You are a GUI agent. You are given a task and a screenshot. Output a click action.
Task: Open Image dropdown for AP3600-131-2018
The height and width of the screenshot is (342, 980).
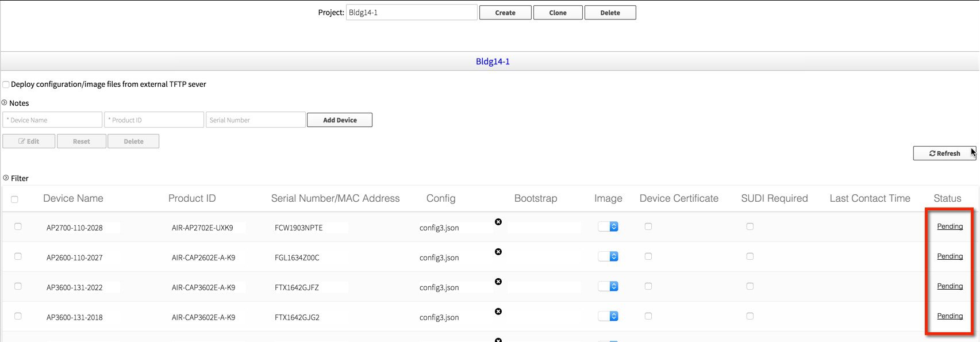pos(608,316)
